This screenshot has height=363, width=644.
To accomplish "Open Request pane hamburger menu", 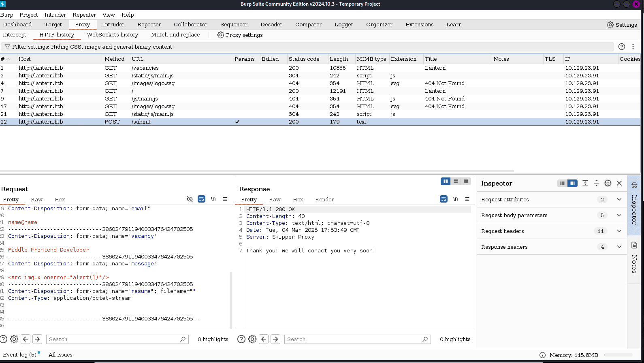I will (x=225, y=199).
